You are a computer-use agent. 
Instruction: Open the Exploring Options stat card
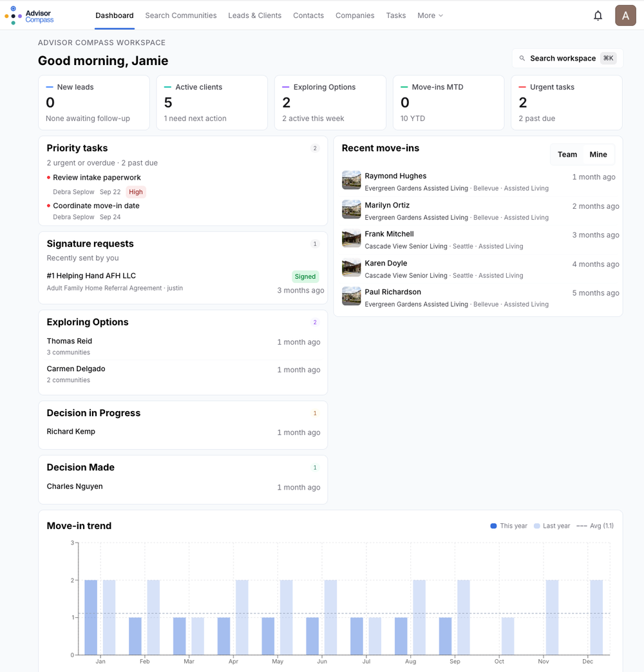330,103
